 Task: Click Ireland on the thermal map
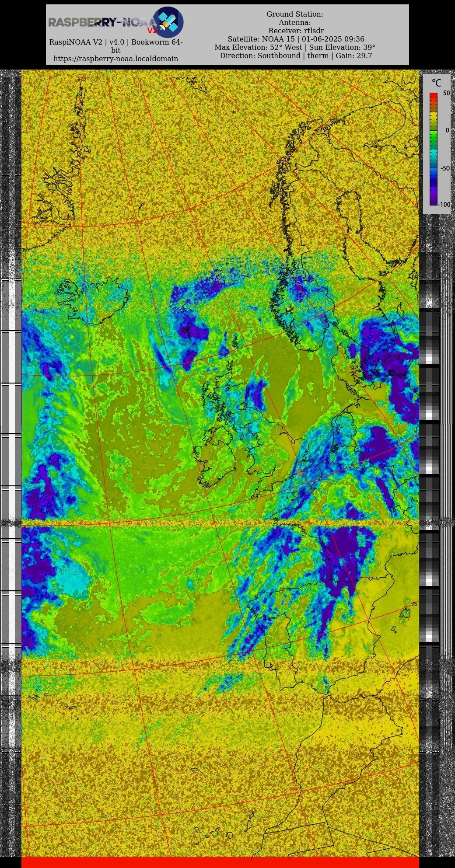coord(216,457)
